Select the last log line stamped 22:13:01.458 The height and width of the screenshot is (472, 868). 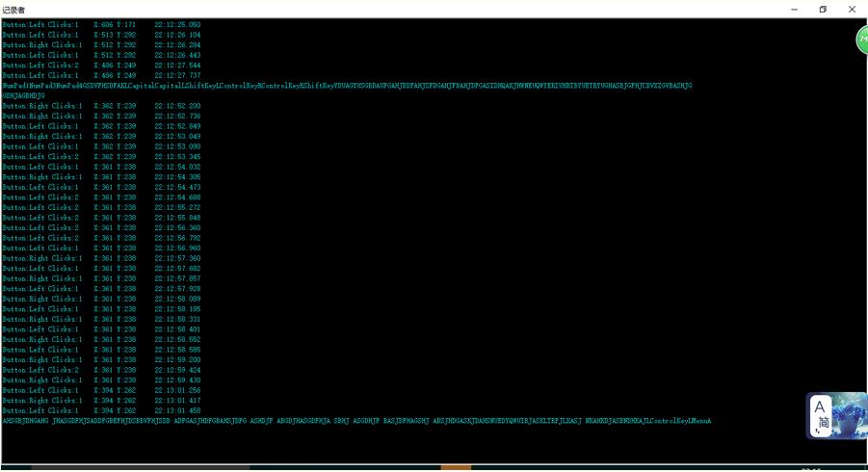(101, 410)
